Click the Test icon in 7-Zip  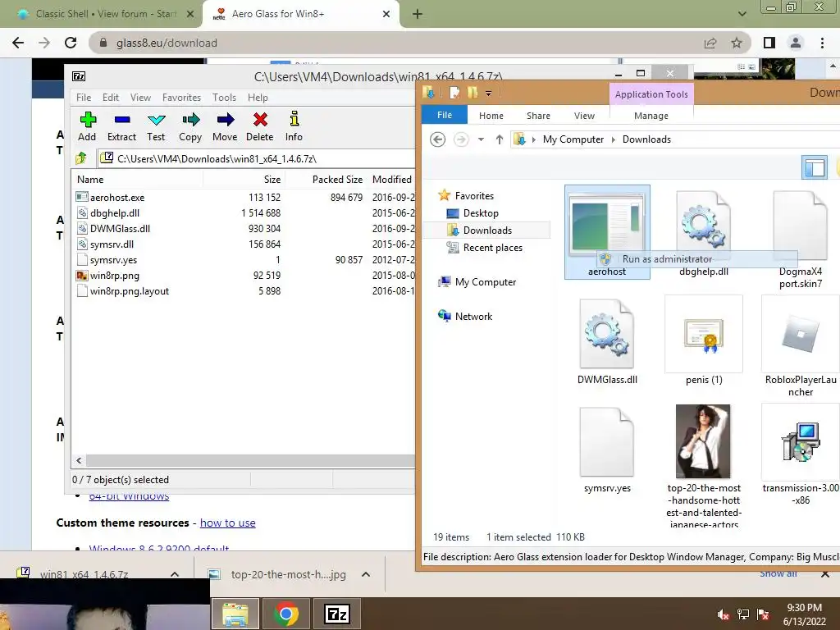(x=156, y=126)
